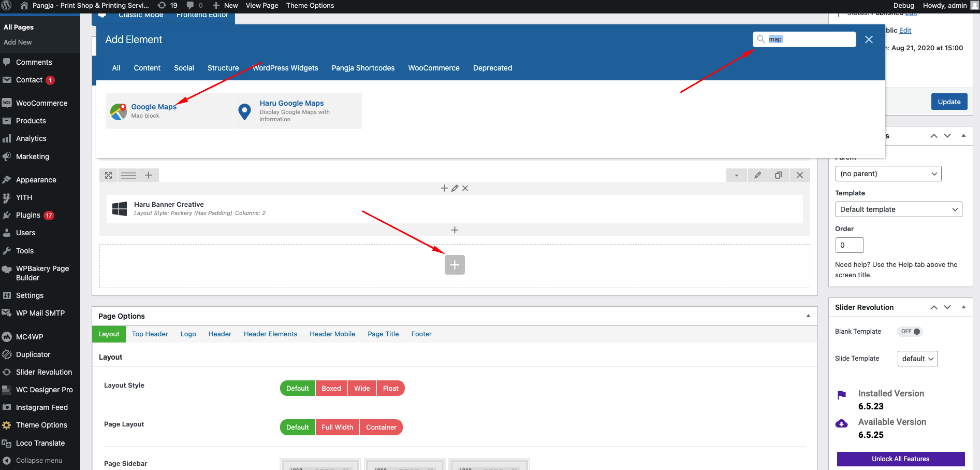This screenshot has height=470, width=980.
Task: Open the Parent (no parent) dropdown
Action: point(888,174)
